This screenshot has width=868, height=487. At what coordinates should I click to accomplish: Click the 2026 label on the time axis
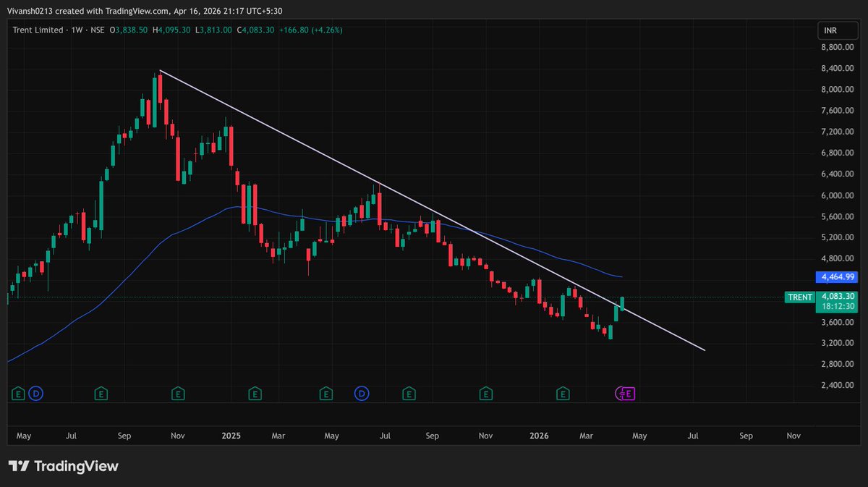pos(539,436)
